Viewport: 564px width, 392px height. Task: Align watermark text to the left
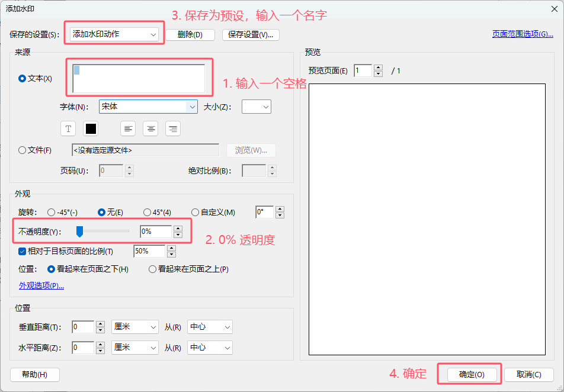click(129, 128)
